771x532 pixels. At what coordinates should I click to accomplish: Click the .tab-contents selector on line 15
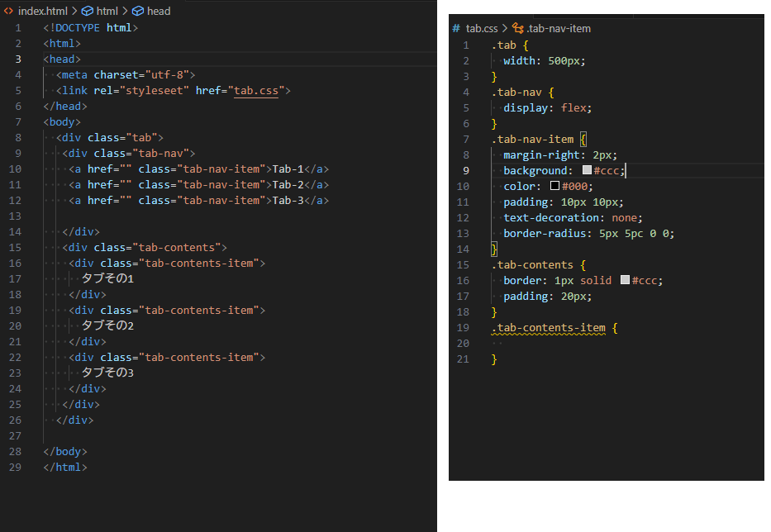pyautogui.click(x=532, y=264)
